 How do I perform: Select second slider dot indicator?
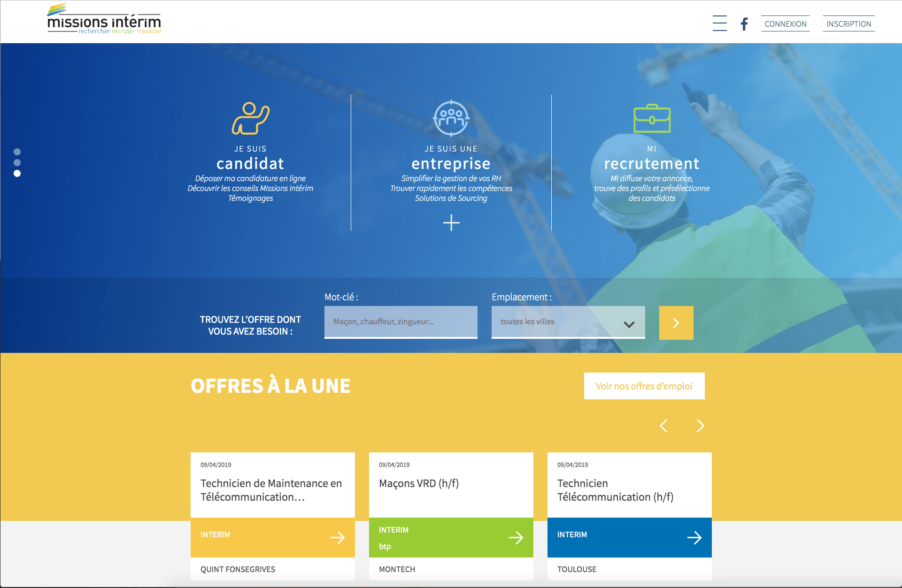(17, 162)
